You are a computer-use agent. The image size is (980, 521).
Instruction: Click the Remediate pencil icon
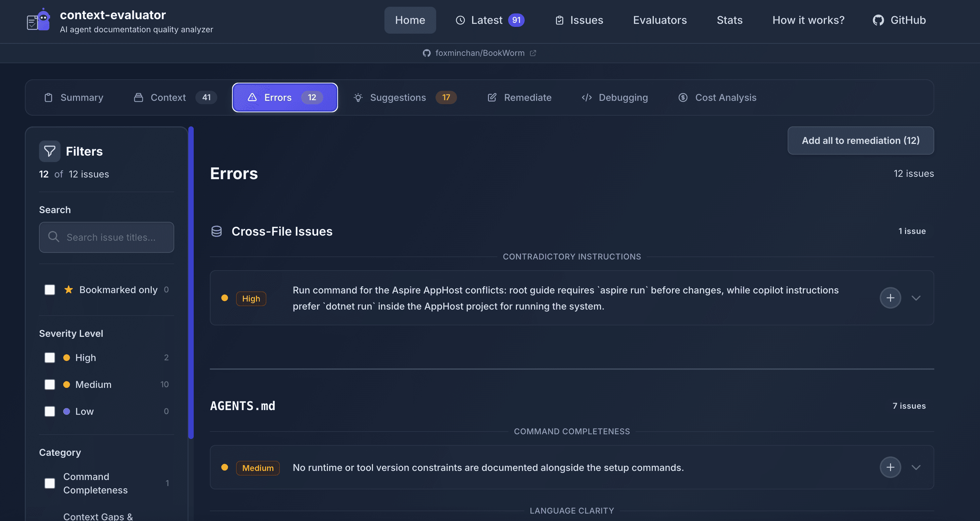click(492, 97)
